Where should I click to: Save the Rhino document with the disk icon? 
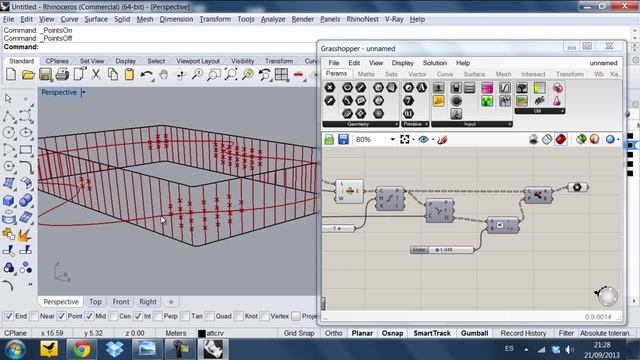point(45,74)
